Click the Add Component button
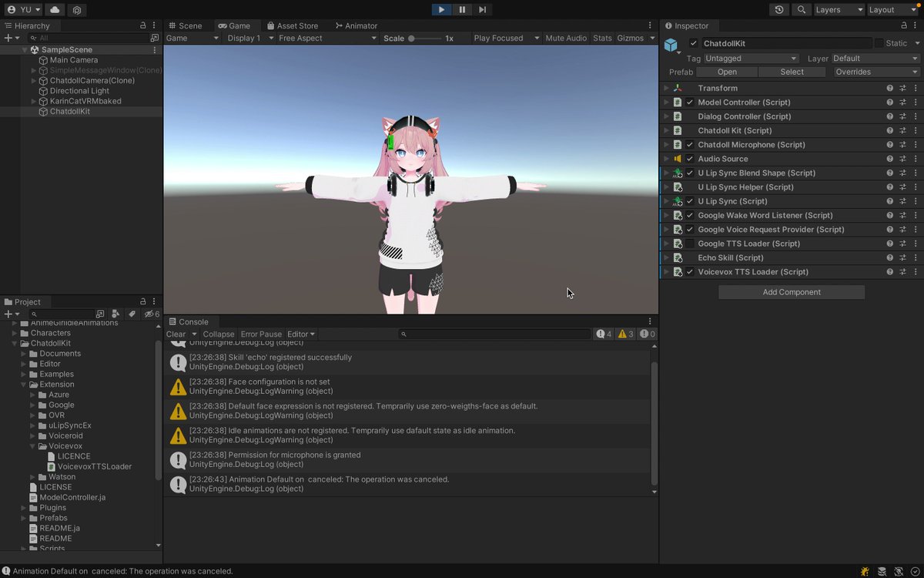924x578 pixels. coord(792,292)
